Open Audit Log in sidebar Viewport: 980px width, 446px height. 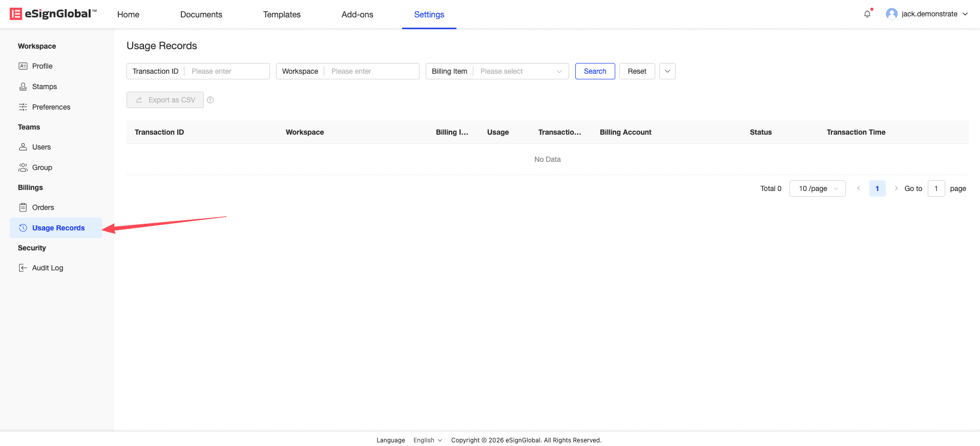(56, 268)
